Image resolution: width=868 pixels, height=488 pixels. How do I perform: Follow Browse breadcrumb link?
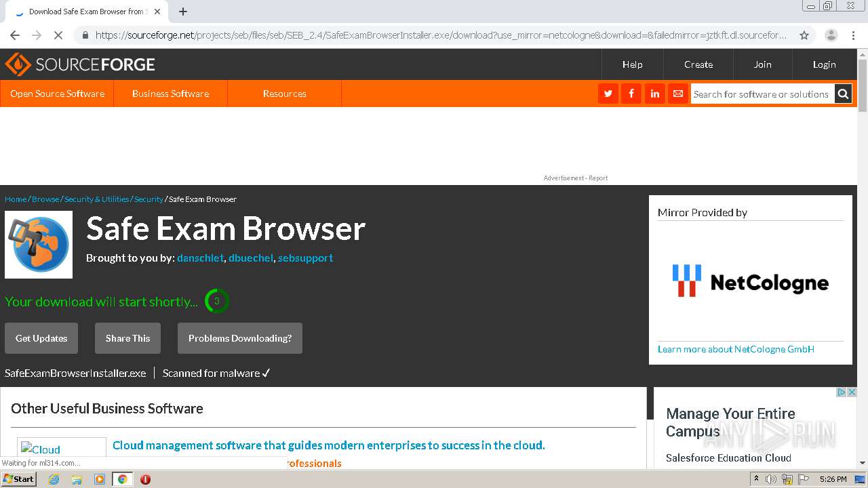point(45,199)
